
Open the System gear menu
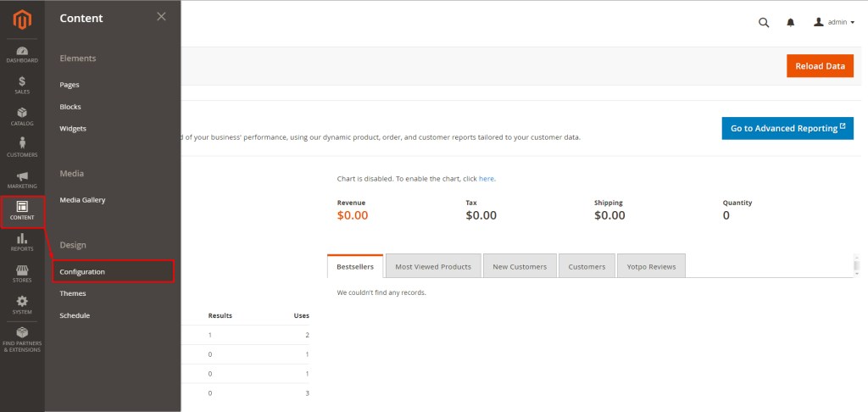click(x=22, y=306)
